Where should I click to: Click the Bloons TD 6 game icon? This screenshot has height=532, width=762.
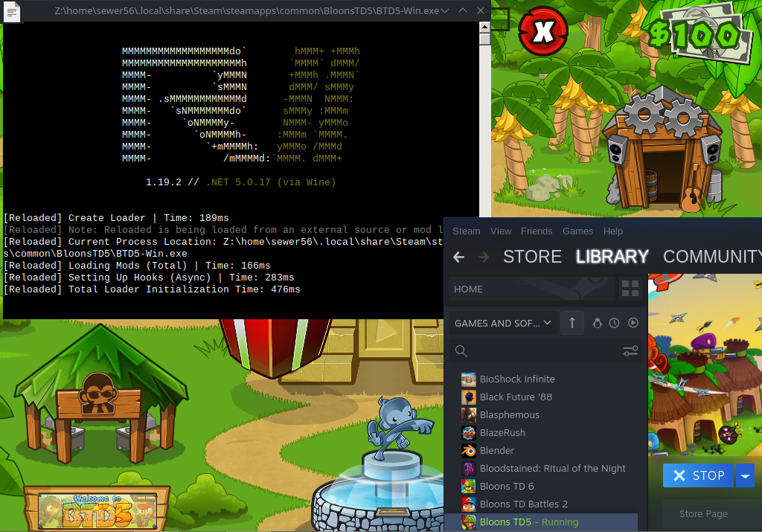[x=469, y=487]
